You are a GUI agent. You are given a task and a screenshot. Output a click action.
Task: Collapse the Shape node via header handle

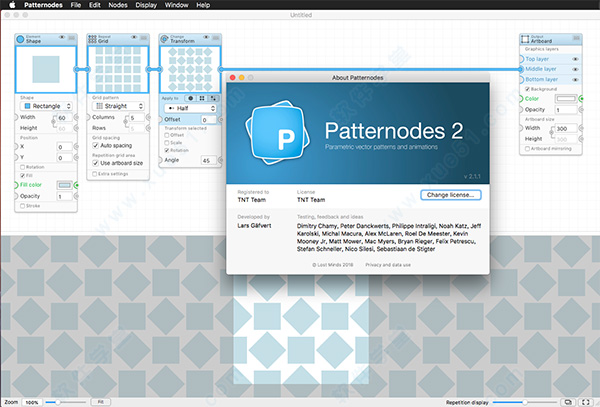[x=72, y=37]
